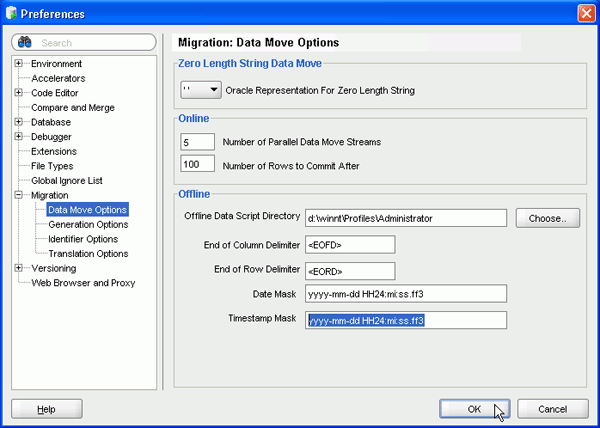600x428 pixels.
Task: Click the binoculars search icon
Action: pos(27,43)
